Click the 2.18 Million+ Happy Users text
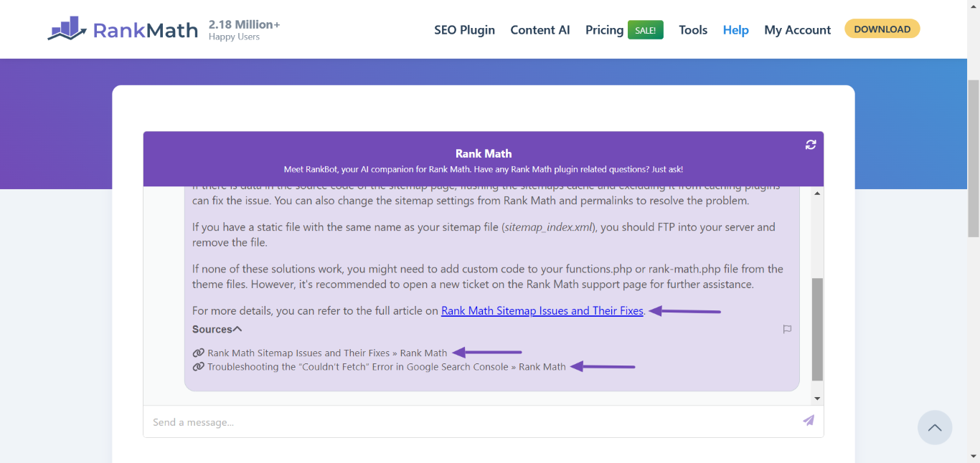The image size is (980, 463). pos(244,29)
